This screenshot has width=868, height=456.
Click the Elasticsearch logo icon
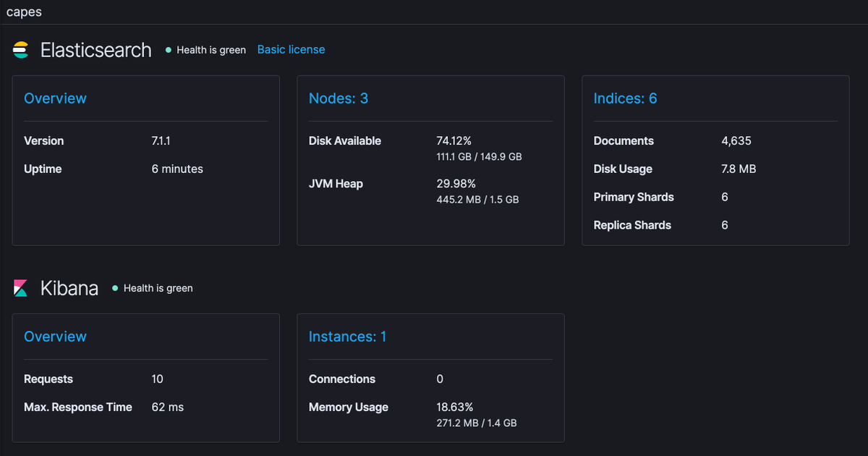click(x=21, y=49)
